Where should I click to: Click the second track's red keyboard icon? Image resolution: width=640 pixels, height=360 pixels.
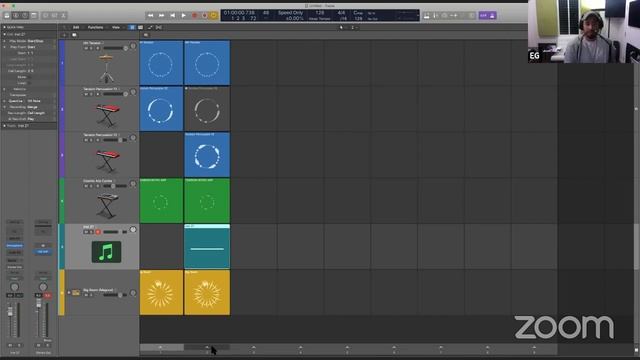[108, 115]
